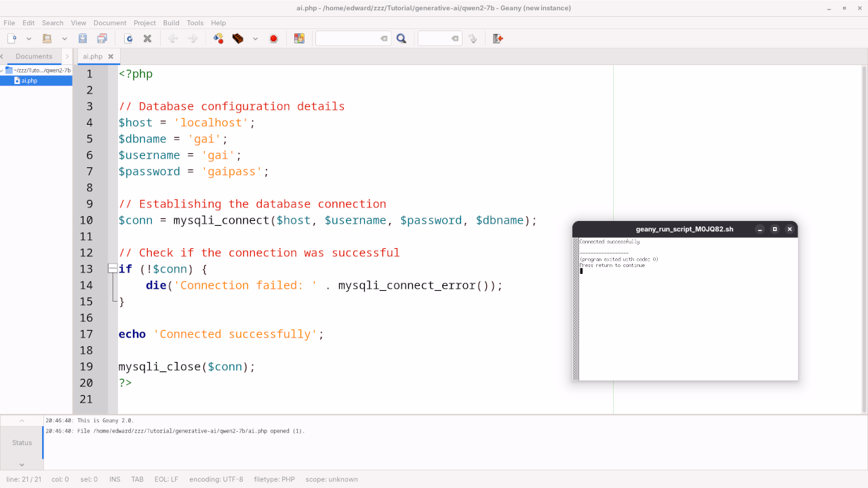Run or view the current file
The width and height of the screenshot is (868, 488).
coord(273,39)
